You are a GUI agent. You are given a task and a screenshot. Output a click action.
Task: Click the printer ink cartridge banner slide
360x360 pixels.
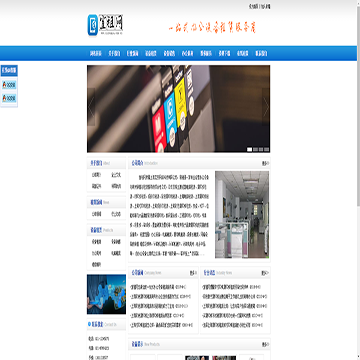pyautogui.click(x=179, y=109)
